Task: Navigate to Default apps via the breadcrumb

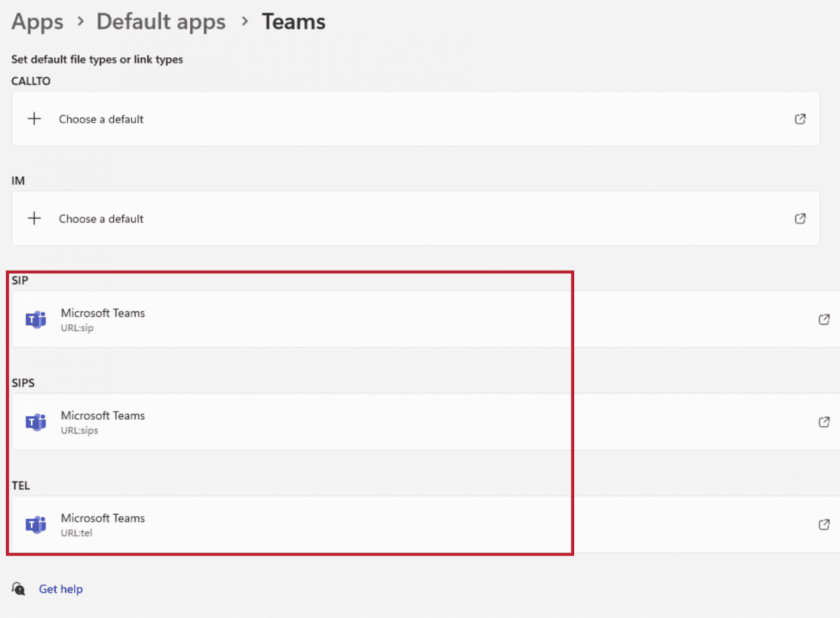Action: click(x=161, y=21)
